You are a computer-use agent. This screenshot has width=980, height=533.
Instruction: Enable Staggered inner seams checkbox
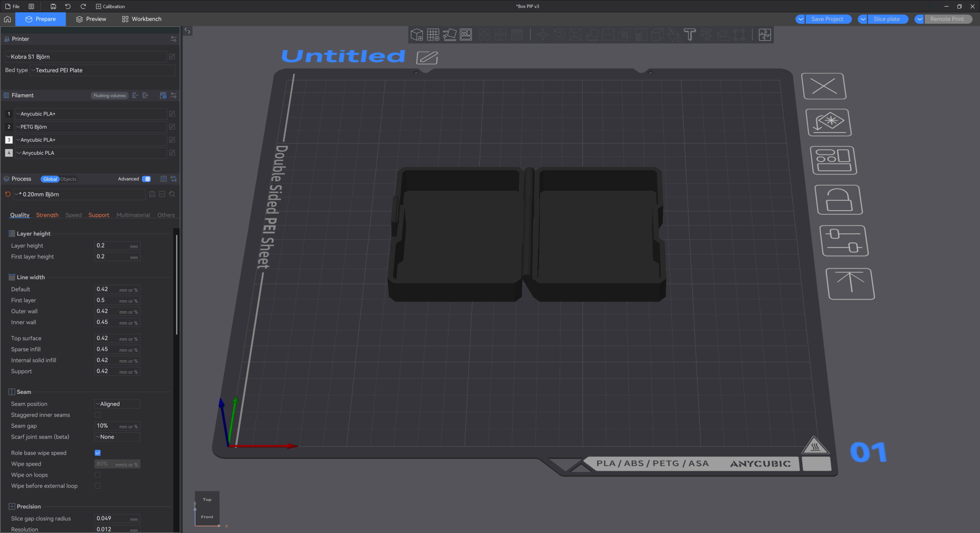click(98, 415)
